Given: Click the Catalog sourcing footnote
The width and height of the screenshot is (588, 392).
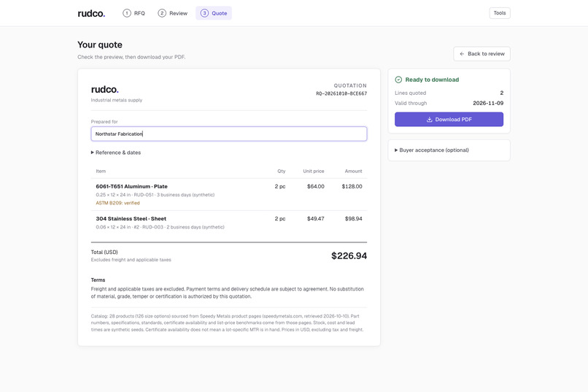Looking at the screenshot, I should pos(228,323).
